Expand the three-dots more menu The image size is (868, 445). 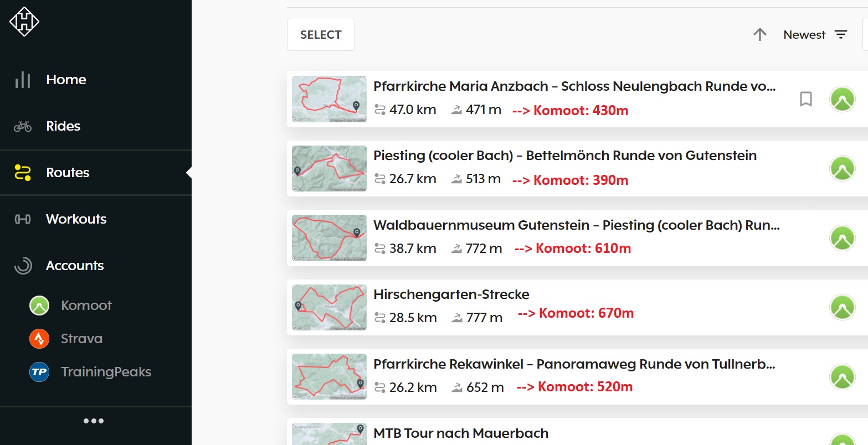click(x=94, y=421)
